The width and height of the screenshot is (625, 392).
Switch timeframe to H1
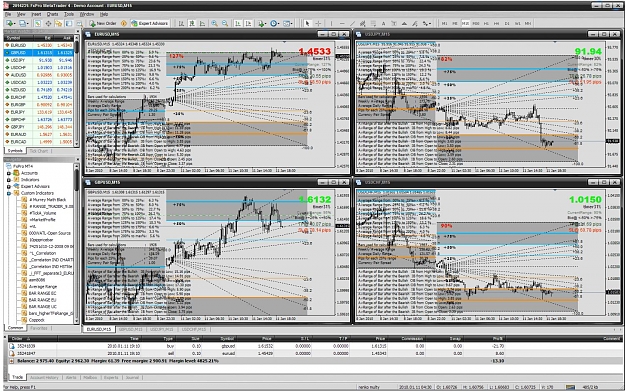pyautogui.click(x=486, y=24)
